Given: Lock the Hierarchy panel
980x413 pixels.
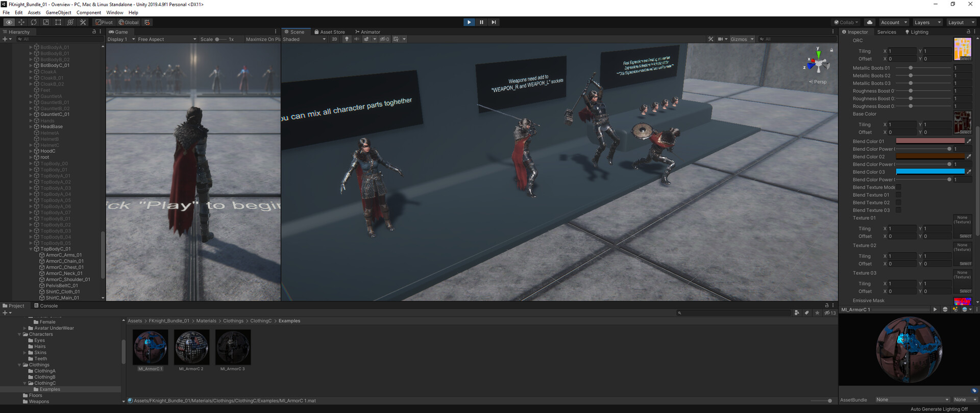Looking at the screenshot, I should pyautogui.click(x=94, y=32).
